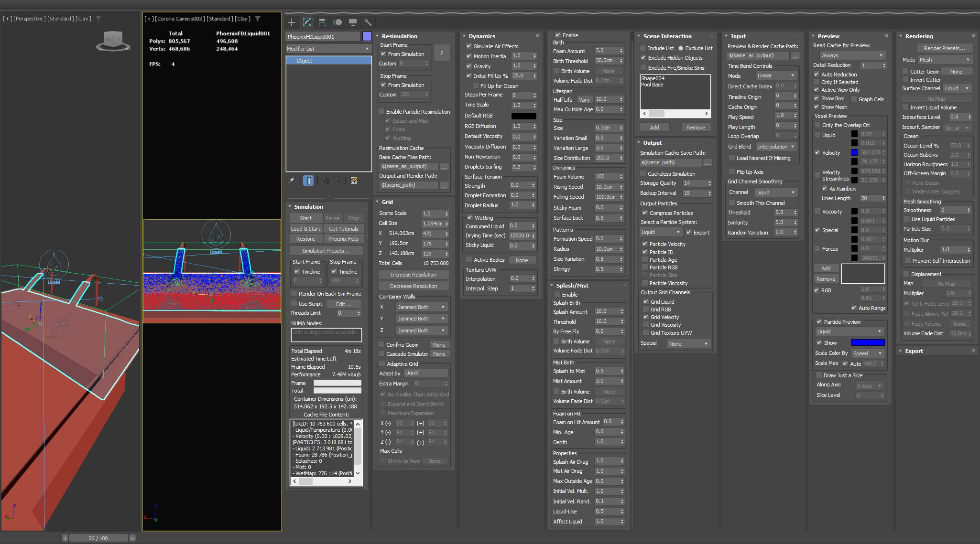Viewport: 980px width, 544px height.
Task: Open the Motion panel tab
Action: pyautogui.click(x=338, y=22)
